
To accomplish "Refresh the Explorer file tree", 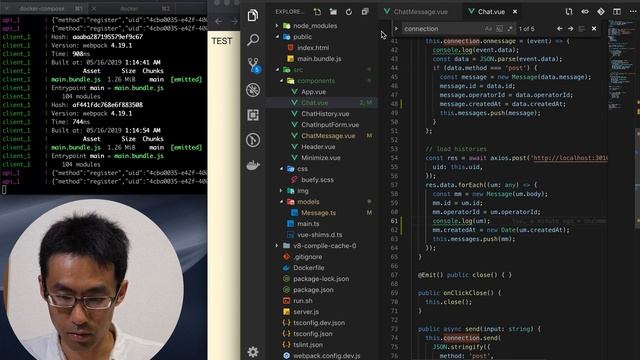I will click(349, 12).
